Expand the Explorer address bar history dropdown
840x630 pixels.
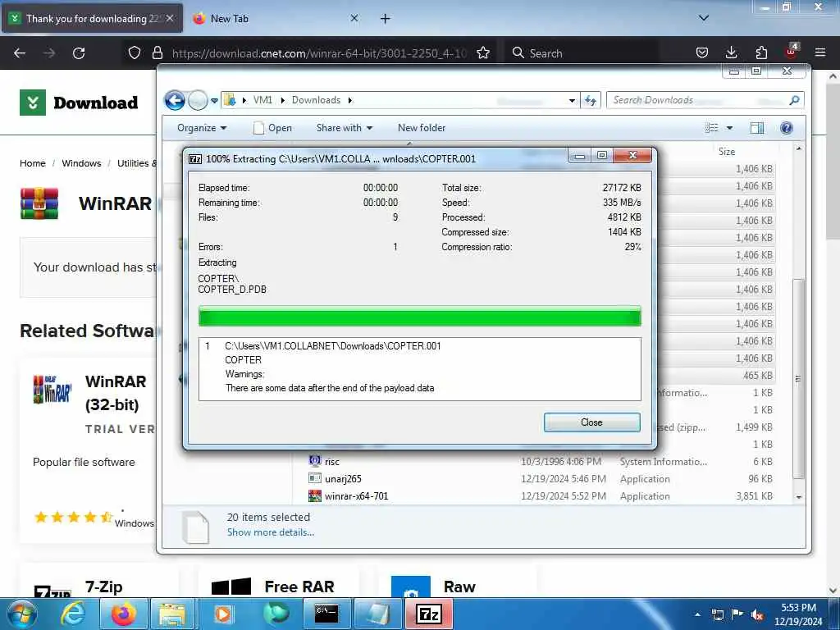pyautogui.click(x=572, y=100)
